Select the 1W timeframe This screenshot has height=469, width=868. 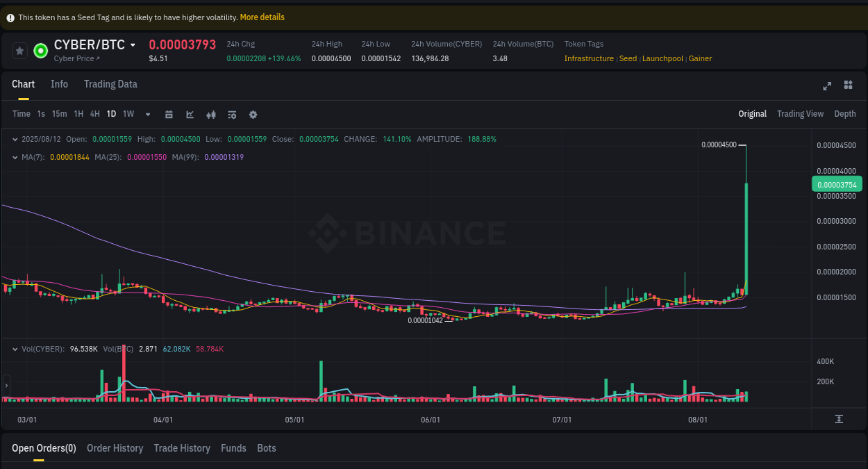point(128,114)
